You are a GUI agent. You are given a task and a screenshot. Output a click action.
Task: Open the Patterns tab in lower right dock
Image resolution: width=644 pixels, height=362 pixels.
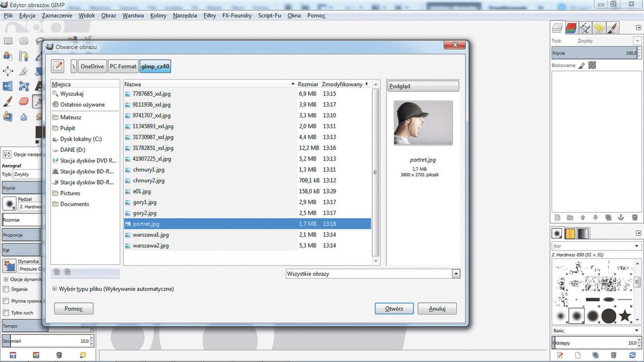[570, 233]
